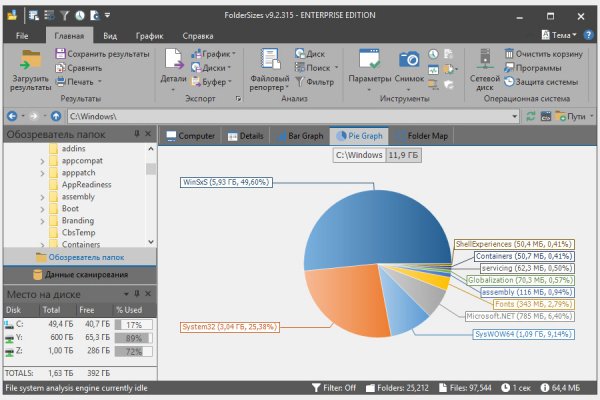Click the Загрузить результаты folder icon
Viewport: 600px width, 400px height.
pyautogui.click(x=31, y=60)
